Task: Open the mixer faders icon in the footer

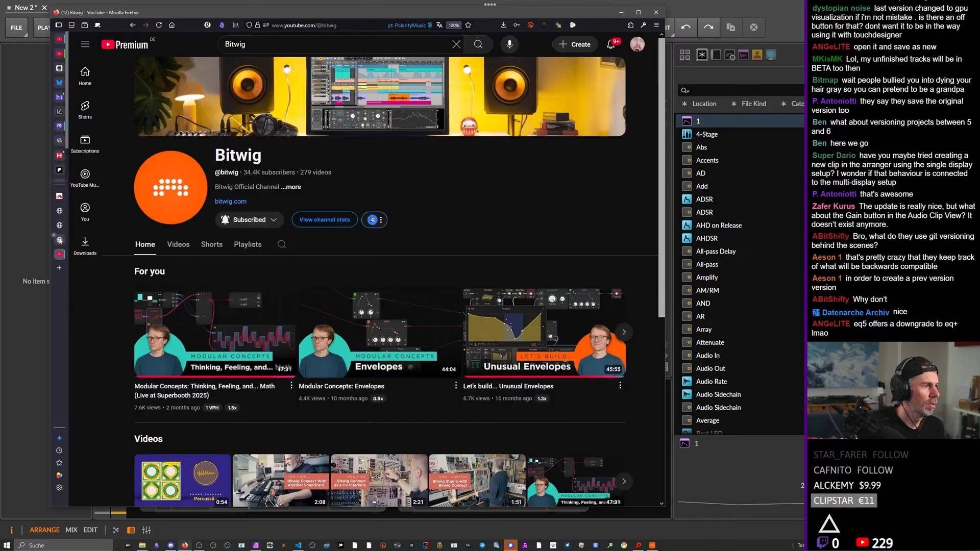Action: (146, 530)
